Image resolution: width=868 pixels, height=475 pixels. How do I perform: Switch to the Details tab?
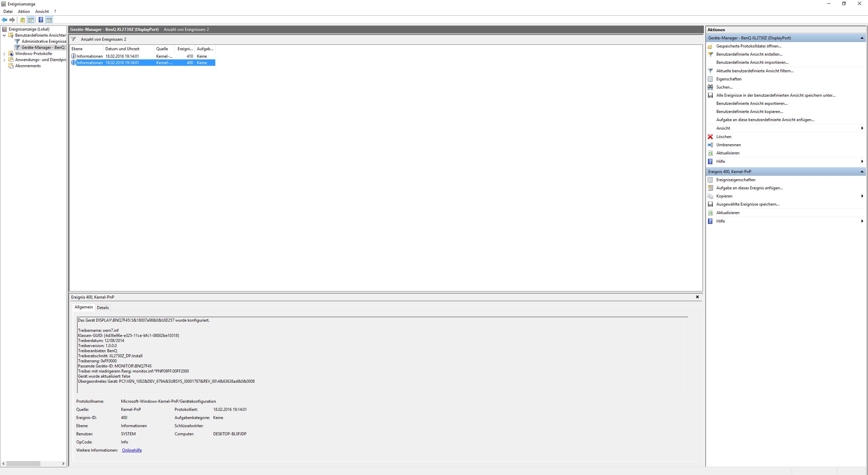click(x=103, y=308)
